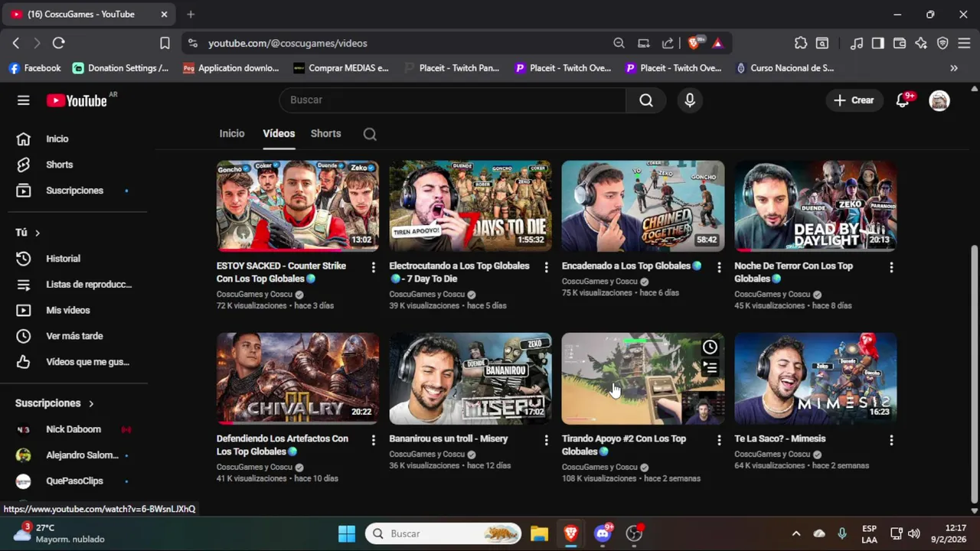The image size is (980, 551).
Task: Reload the page in the browser
Action: click(59, 44)
